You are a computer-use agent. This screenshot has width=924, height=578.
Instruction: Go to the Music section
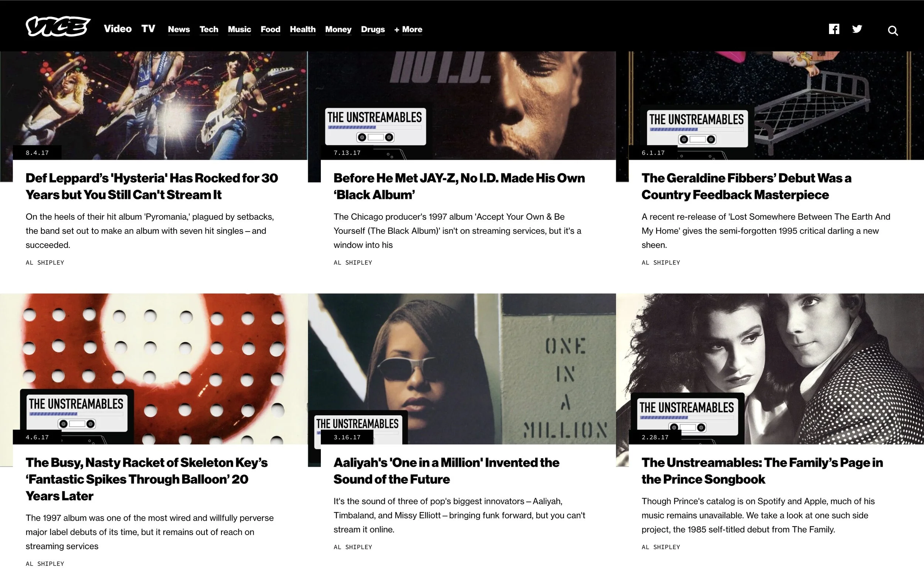click(239, 30)
